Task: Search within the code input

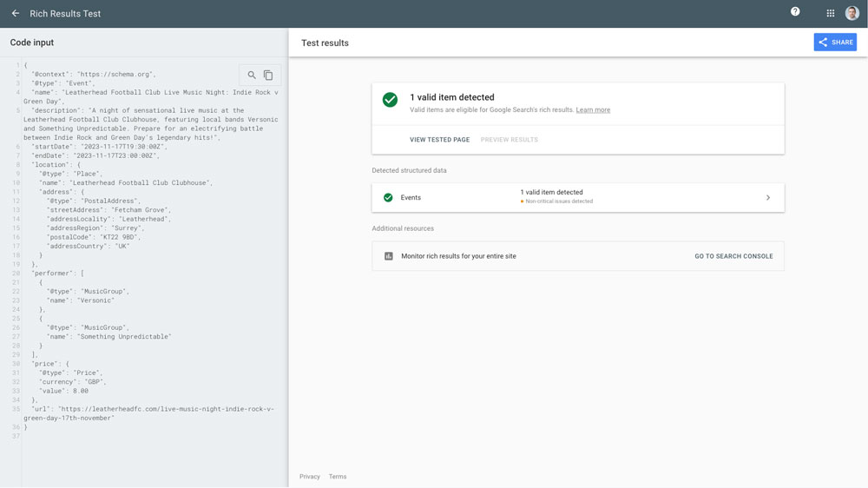Action: click(252, 75)
